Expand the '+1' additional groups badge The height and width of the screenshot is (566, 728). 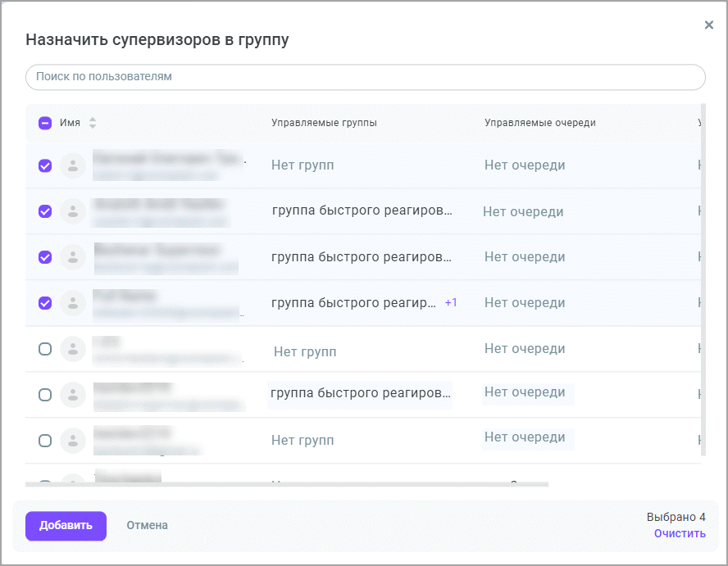click(451, 302)
